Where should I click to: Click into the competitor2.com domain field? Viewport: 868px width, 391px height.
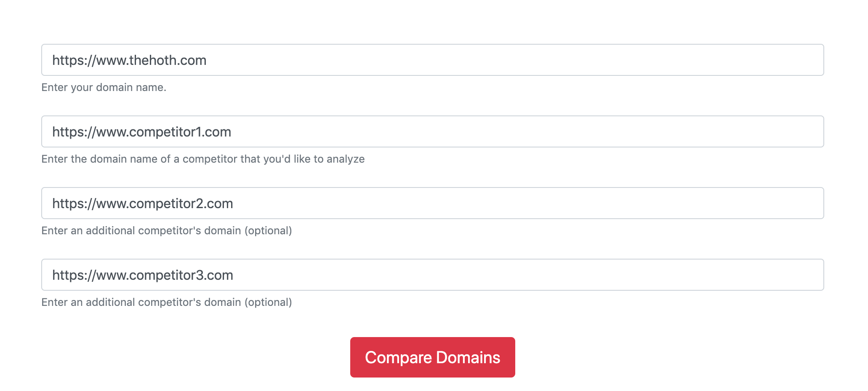[x=432, y=203]
